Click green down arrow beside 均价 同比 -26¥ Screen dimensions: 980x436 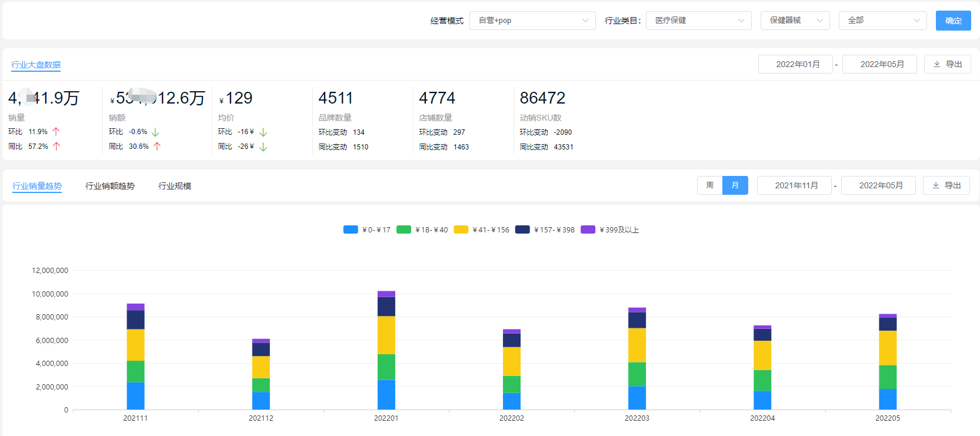pos(263,147)
